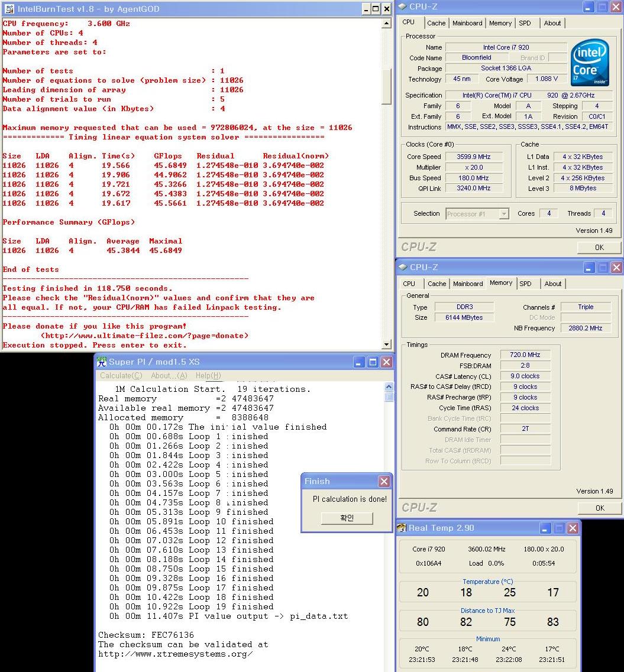Open the SPD tab in upper CPU-Z

(525, 23)
